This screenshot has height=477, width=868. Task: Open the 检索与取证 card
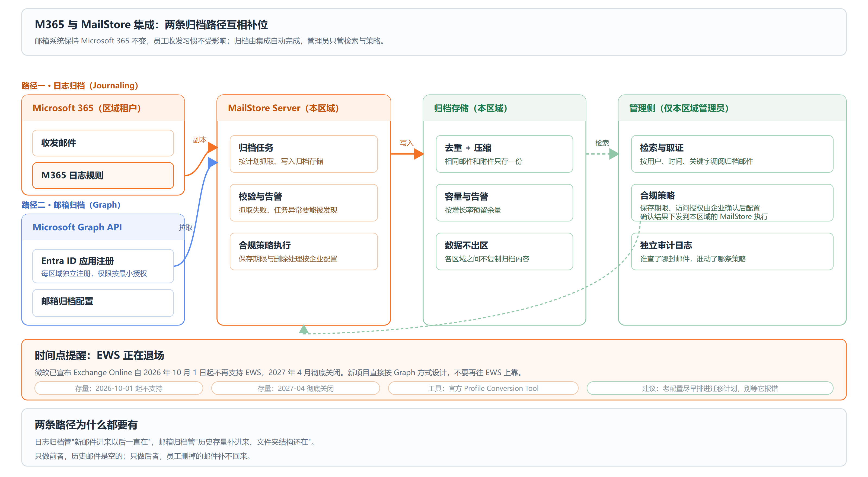732,154
